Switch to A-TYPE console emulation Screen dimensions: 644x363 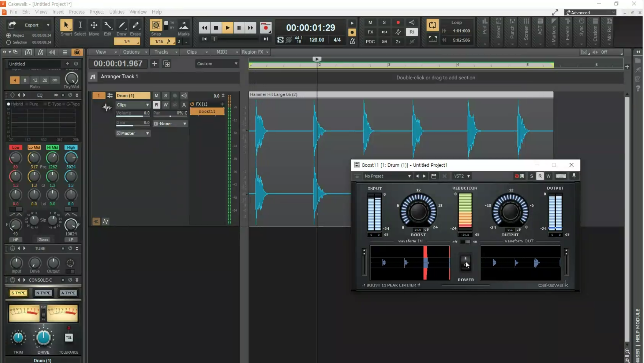tap(68, 293)
